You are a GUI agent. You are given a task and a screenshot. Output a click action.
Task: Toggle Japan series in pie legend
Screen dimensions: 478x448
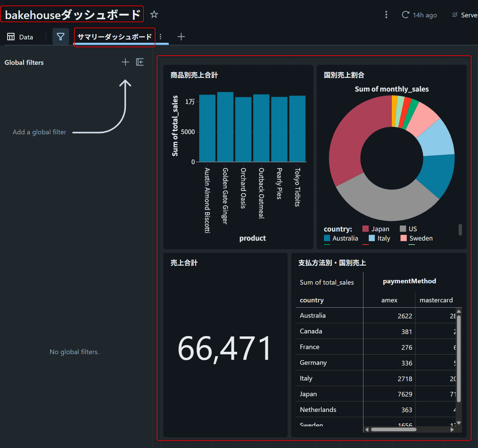point(376,229)
